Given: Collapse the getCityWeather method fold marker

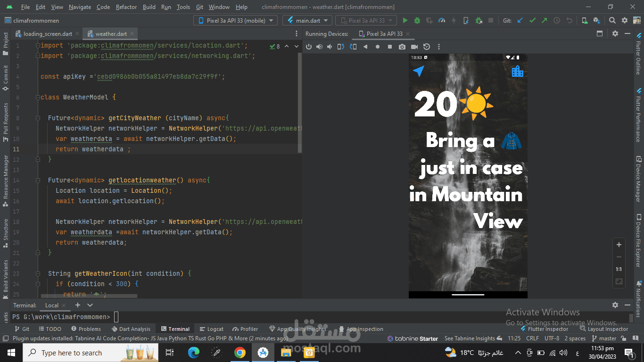Looking at the screenshot, I should 38,118.
